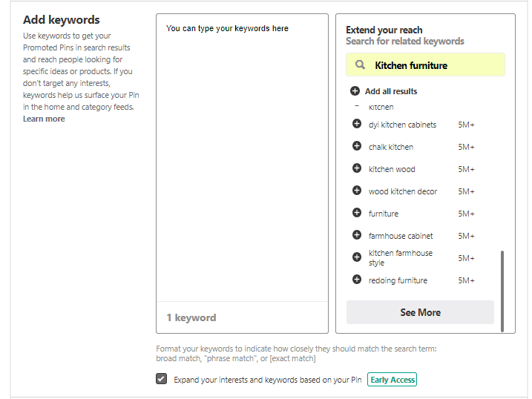Screen dimensions: 532x399
Task: Select the 'redoing furniture' keyword text
Action: 398,280
